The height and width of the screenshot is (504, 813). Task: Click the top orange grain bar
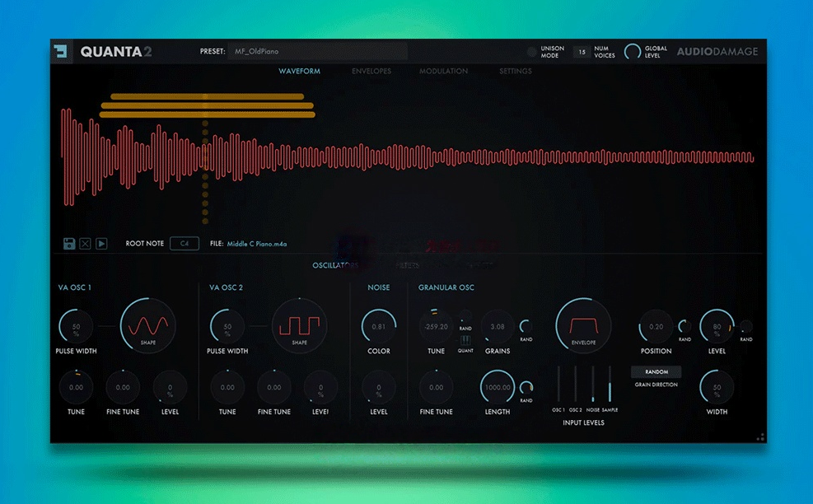point(207,96)
